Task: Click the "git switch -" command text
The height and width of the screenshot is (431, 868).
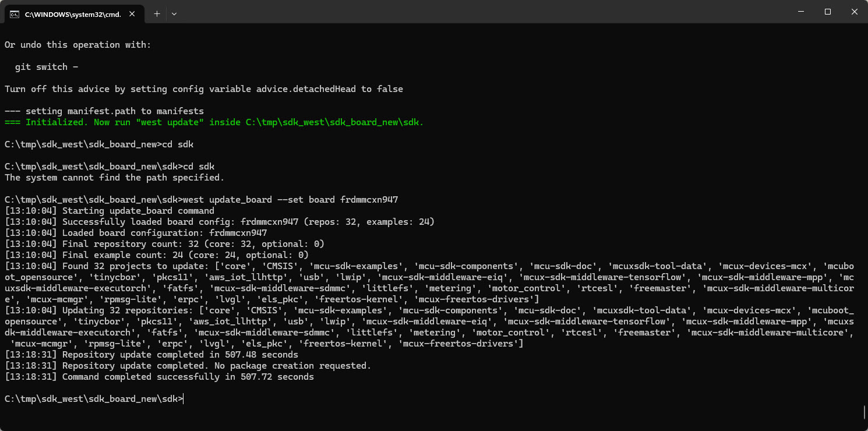Action: click(x=47, y=67)
